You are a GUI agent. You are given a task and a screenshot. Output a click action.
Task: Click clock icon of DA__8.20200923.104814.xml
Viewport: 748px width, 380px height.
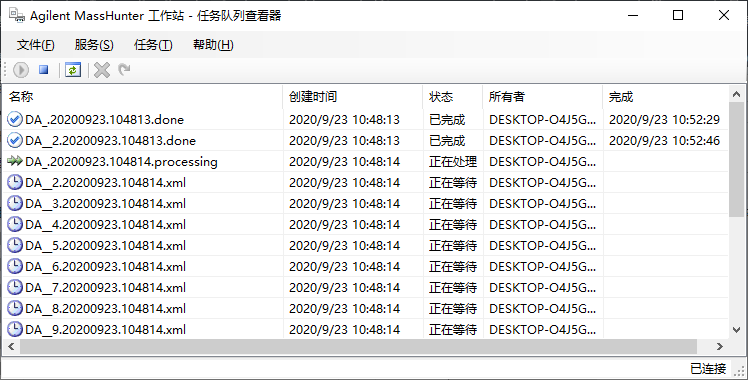pyautogui.click(x=15, y=308)
